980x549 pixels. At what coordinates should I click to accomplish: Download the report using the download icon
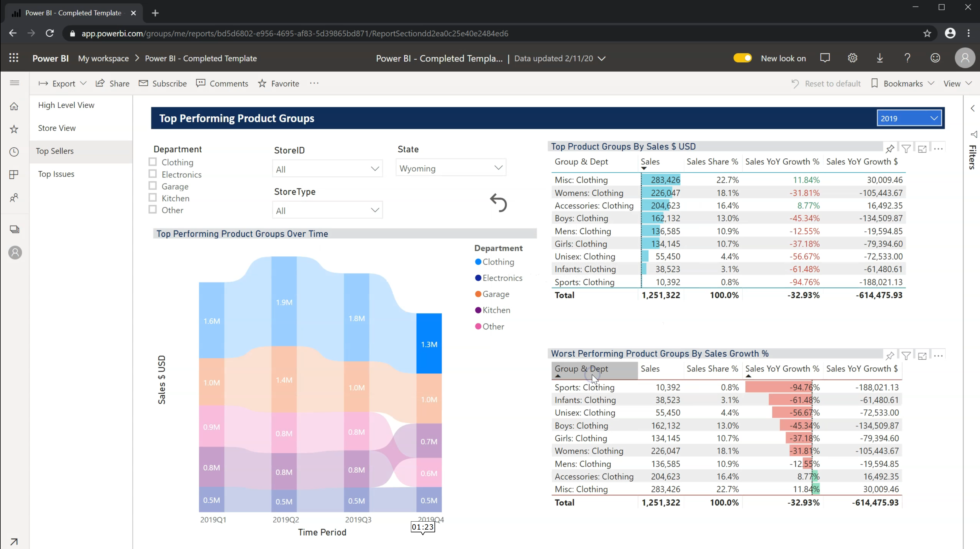(880, 58)
